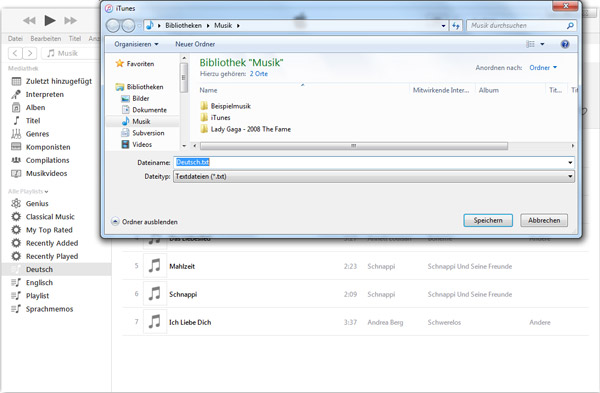
Task: Collapse the Alle Playlists section
Action: 28,191
